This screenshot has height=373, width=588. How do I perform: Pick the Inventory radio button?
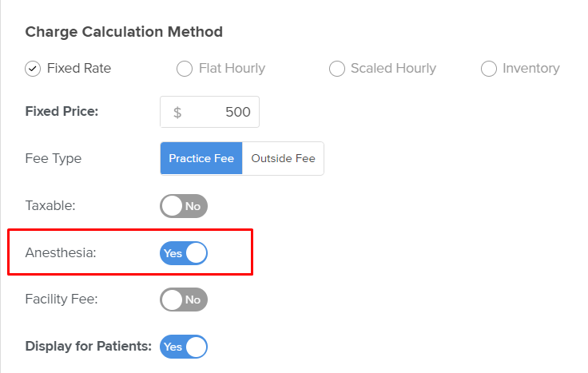tap(489, 69)
